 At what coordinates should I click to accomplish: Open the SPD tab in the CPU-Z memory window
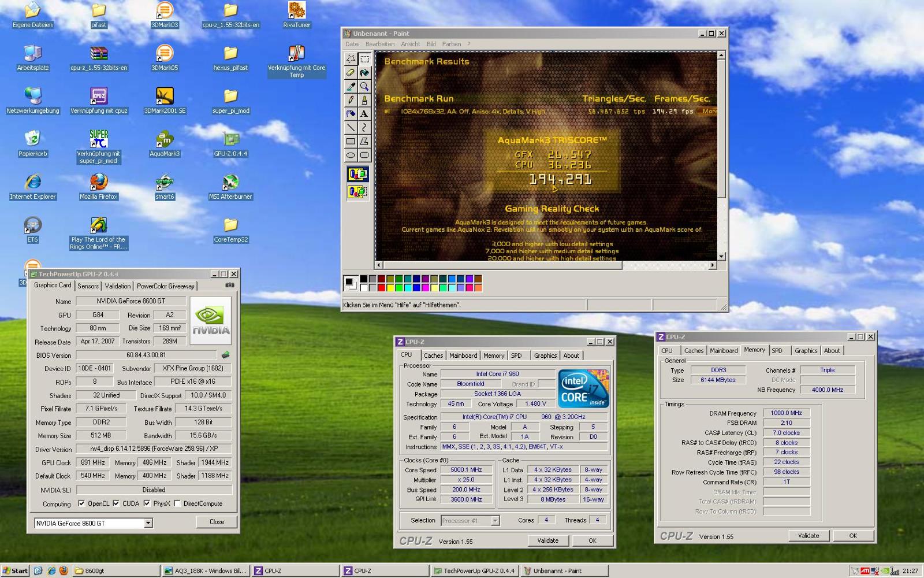(x=777, y=350)
